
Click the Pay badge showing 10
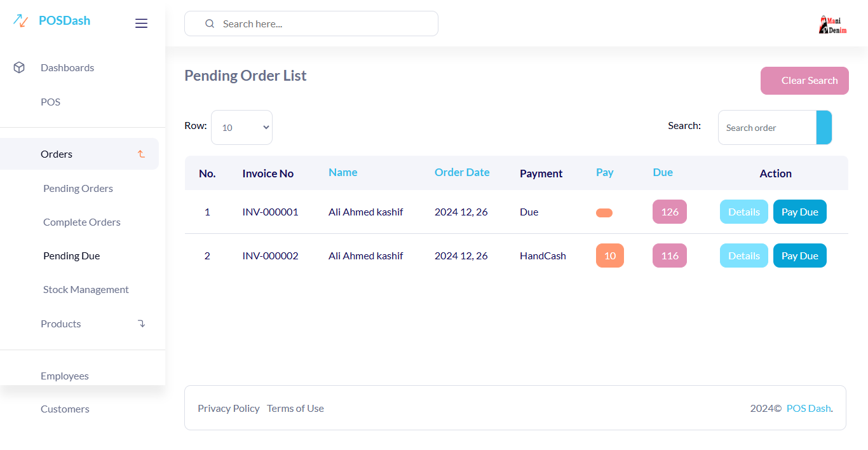[610, 256]
